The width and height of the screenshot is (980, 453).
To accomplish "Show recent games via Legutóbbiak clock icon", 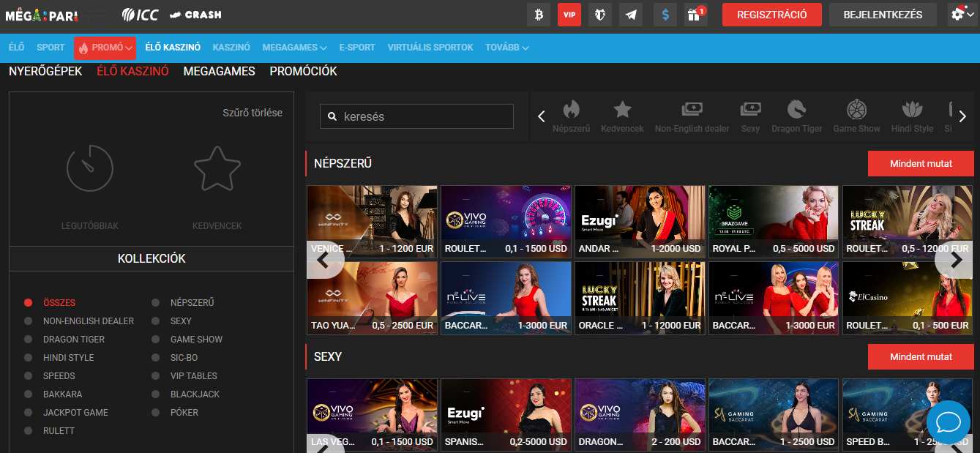I will [90, 168].
